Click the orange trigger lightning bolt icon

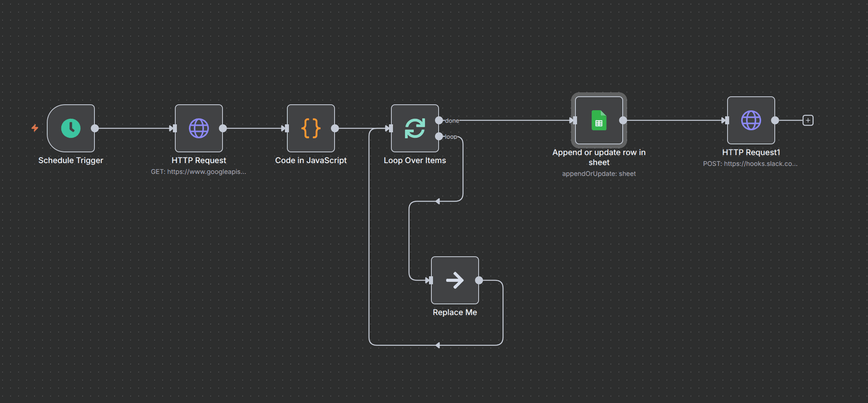pos(35,128)
